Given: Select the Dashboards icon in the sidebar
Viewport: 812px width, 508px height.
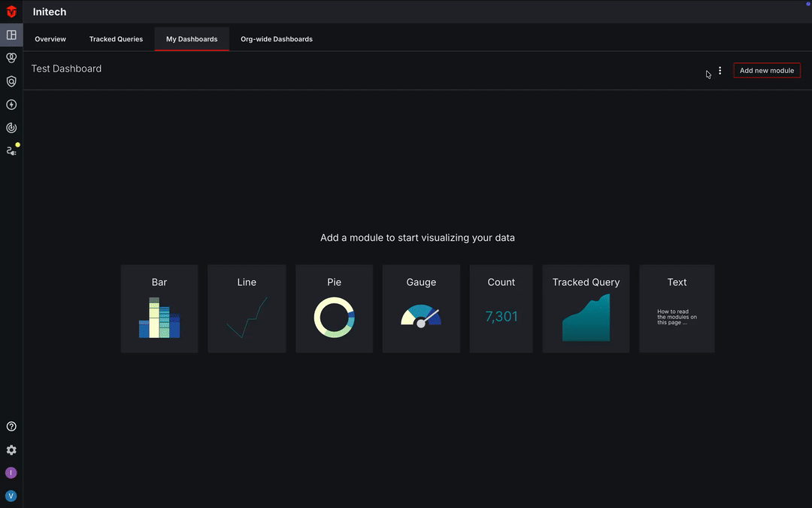Looking at the screenshot, I should (x=11, y=35).
